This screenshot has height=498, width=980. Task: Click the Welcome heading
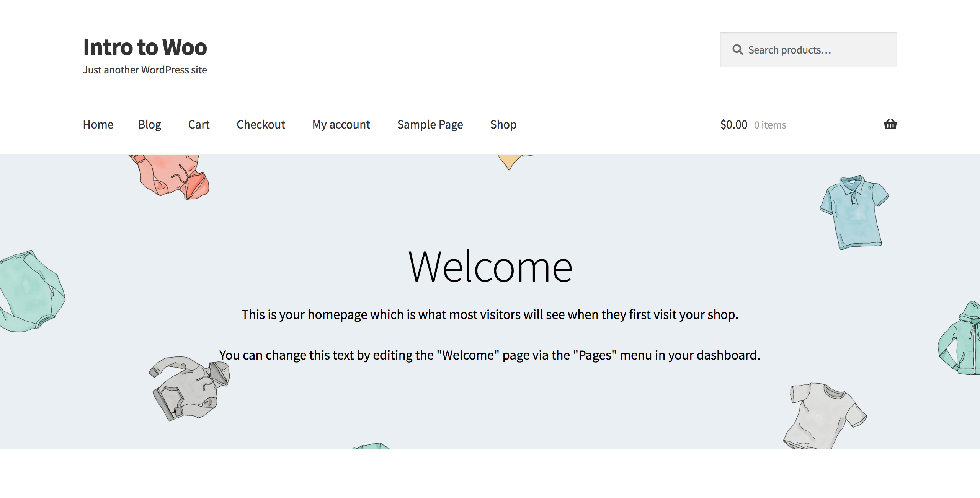pos(490,267)
